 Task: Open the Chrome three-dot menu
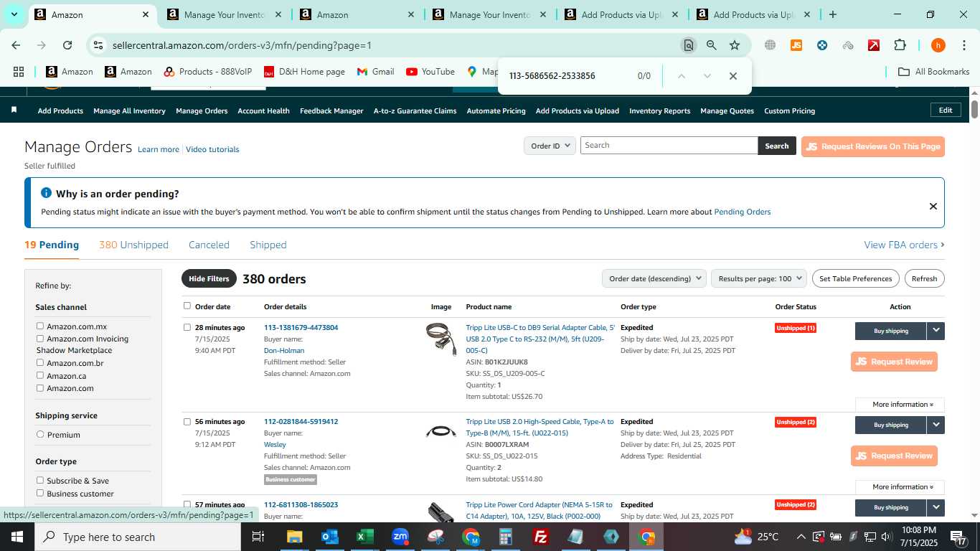[963, 45]
